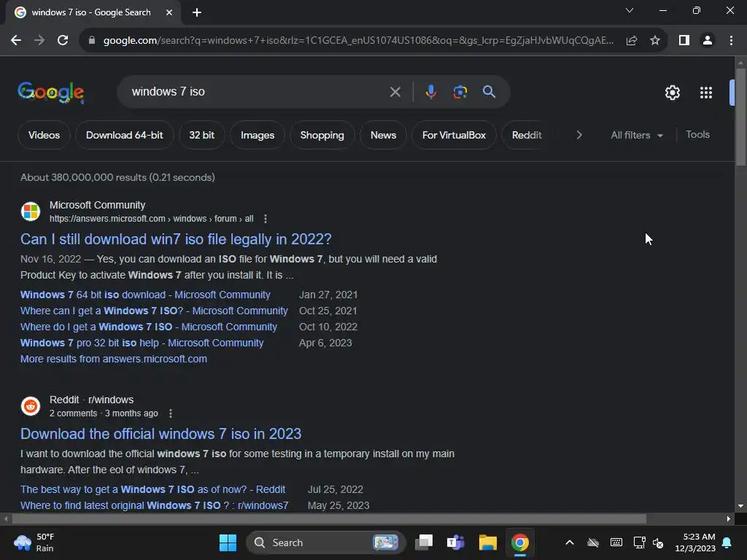This screenshot has width=747, height=560.
Task: Open Microsoft Community result options menu
Action: (x=266, y=219)
